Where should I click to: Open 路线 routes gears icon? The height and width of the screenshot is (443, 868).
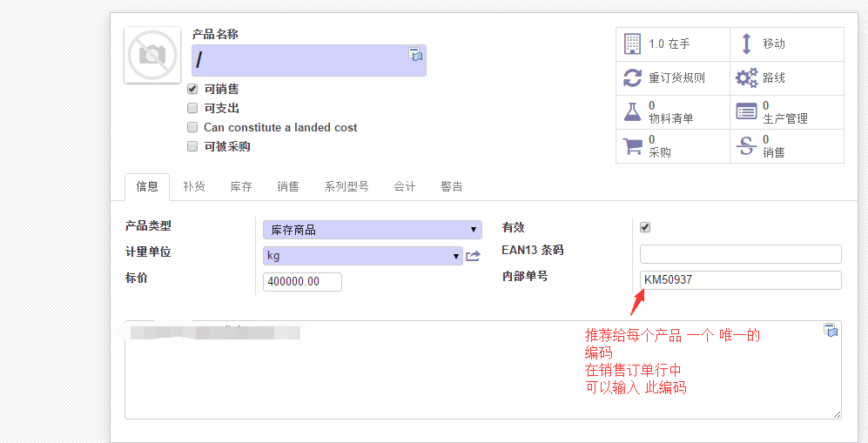tap(746, 77)
